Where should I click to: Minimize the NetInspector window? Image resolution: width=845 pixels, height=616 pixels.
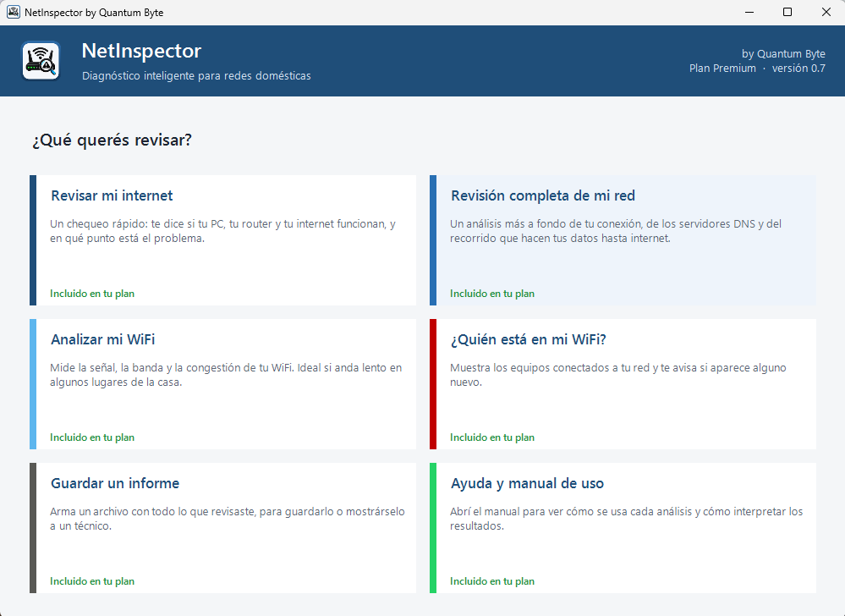[749, 12]
